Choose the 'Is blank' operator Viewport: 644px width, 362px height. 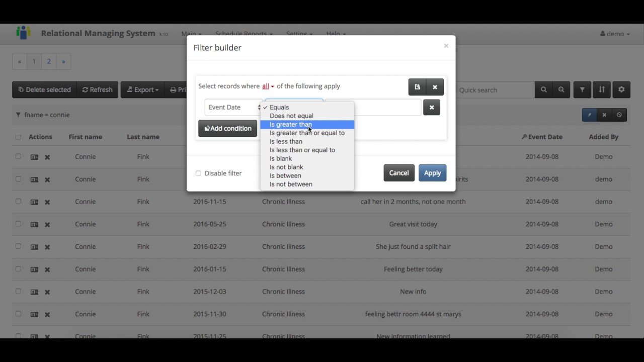pos(307,158)
